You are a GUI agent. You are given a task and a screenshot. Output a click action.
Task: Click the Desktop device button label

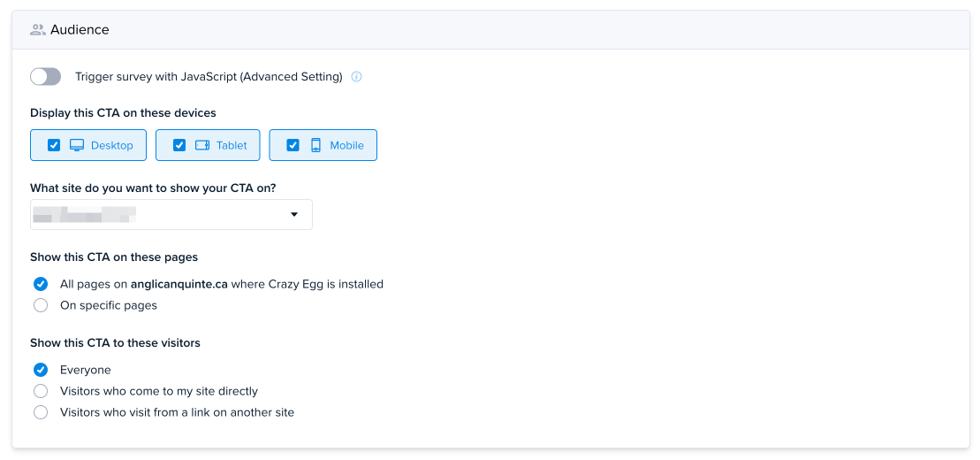[x=112, y=145]
